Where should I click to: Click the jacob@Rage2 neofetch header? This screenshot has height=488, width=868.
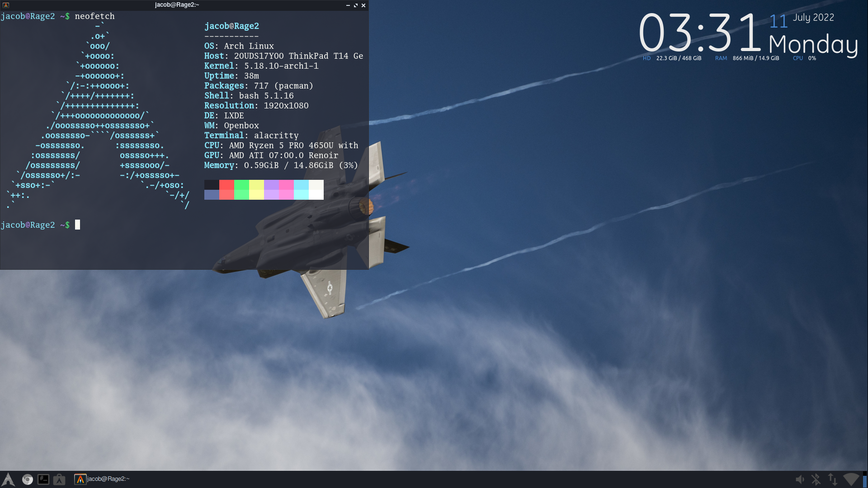pyautogui.click(x=231, y=26)
